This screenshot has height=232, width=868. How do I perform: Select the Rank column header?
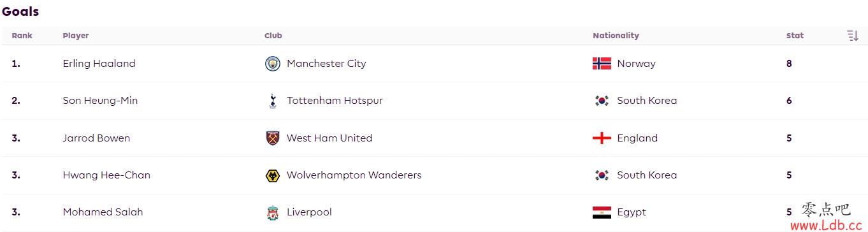pos(22,36)
